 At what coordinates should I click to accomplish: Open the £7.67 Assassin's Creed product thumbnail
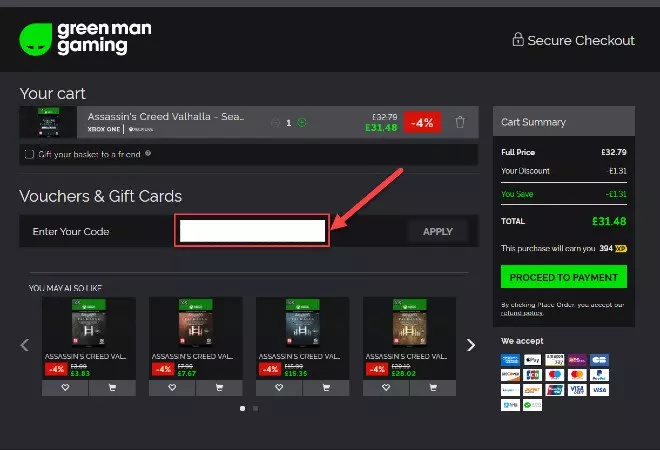[x=196, y=322]
